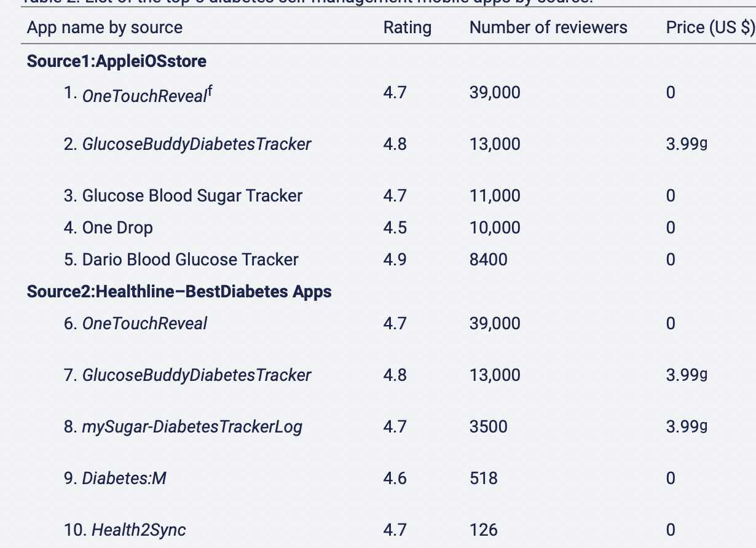Select the "One Drop" app entry

tap(117, 227)
